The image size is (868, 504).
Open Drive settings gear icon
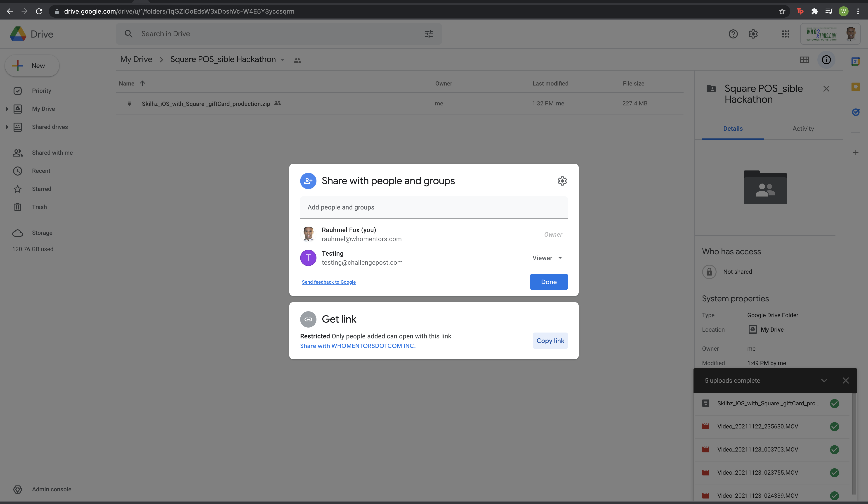point(753,34)
